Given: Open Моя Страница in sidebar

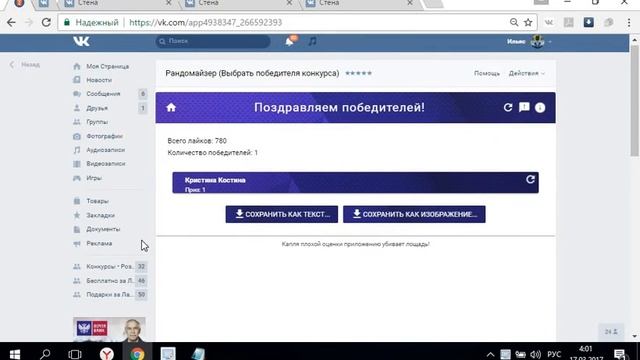Looking at the screenshot, I should [108, 66].
